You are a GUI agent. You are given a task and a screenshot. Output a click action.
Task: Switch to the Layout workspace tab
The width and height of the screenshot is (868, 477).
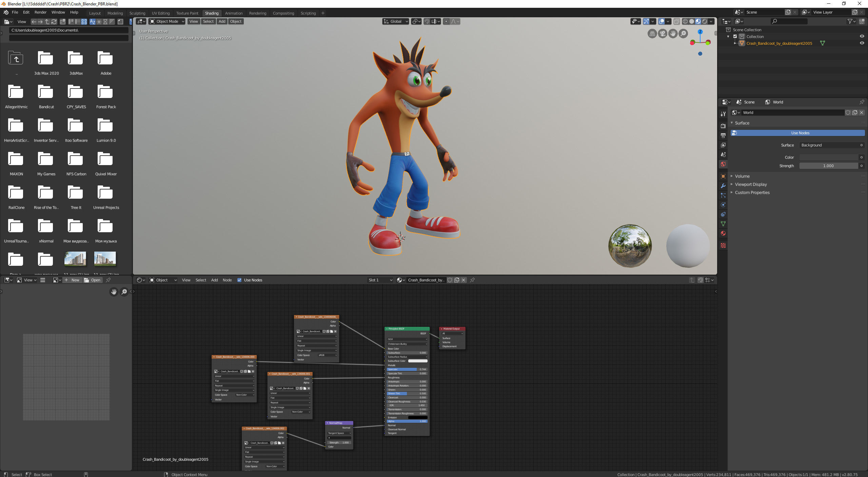pyautogui.click(x=95, y=13)
